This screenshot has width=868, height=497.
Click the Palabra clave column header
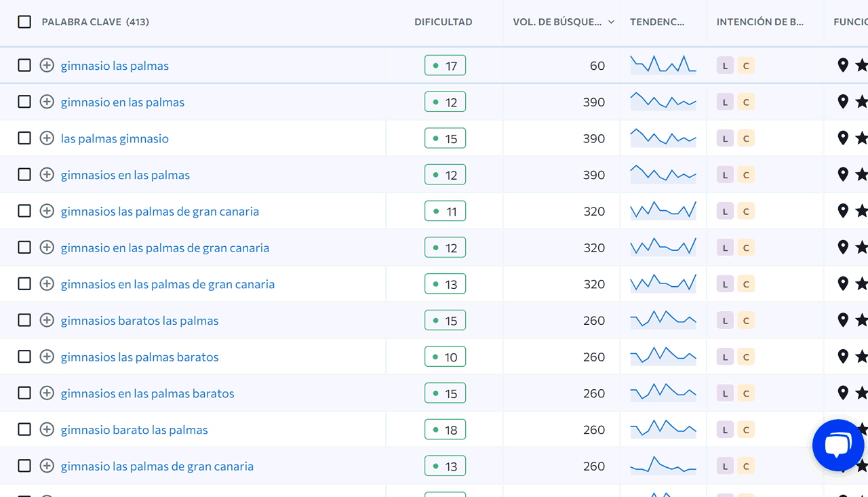(96, 22)
